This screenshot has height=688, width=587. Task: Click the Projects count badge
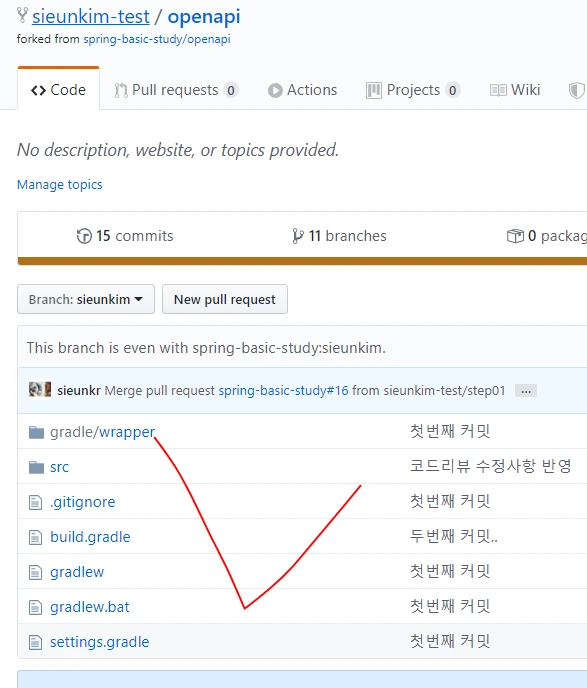(x=452, y=90)
